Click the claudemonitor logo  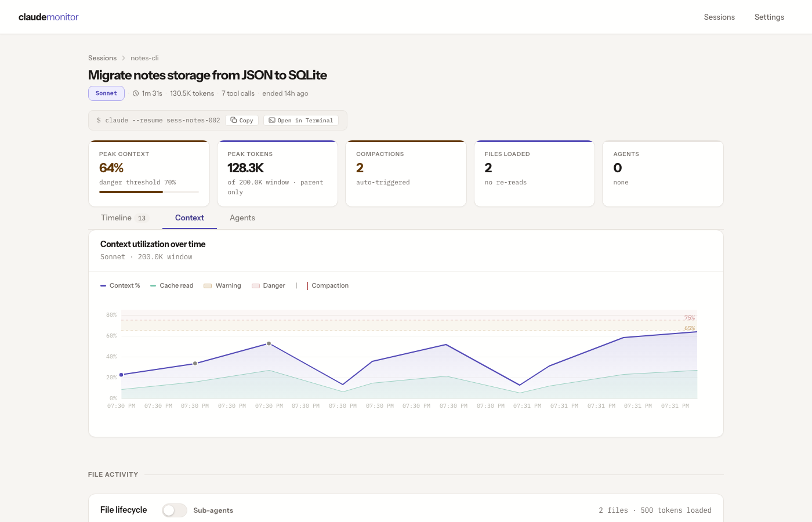[x=49, y=17]
